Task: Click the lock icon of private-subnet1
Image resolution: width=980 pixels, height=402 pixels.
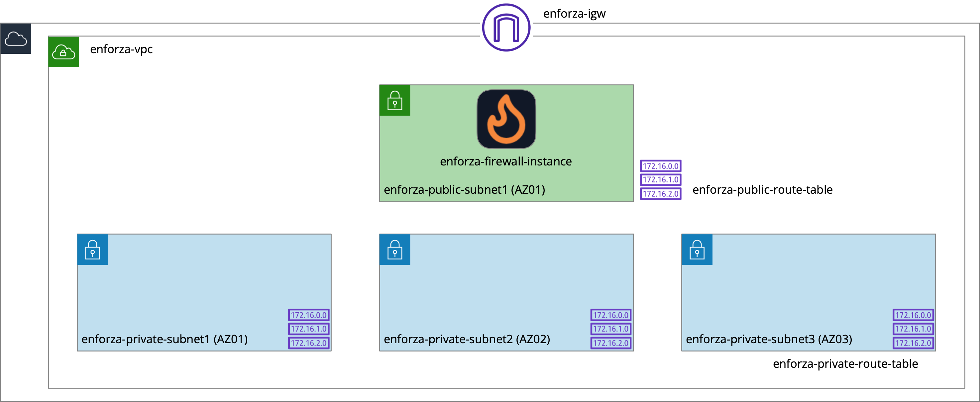Action: point(92,250)
